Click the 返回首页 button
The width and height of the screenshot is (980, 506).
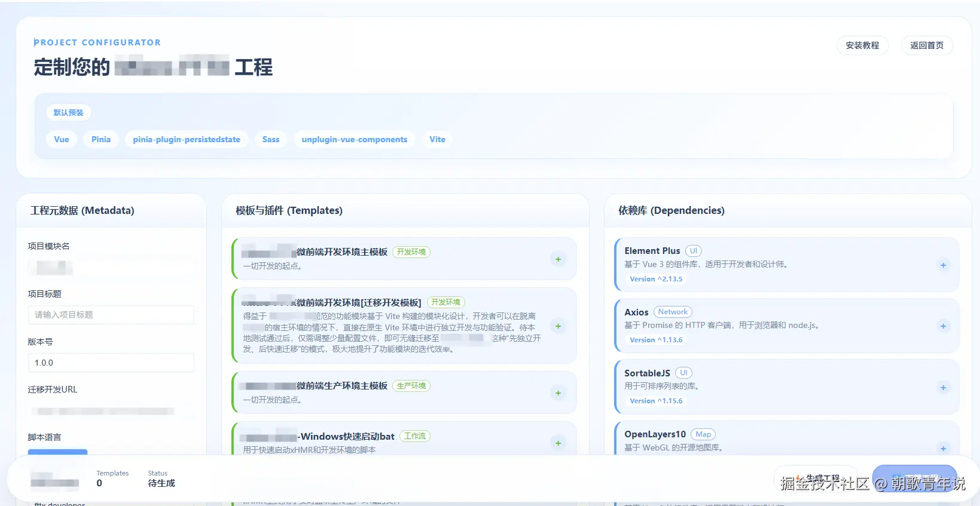[927, 45]
